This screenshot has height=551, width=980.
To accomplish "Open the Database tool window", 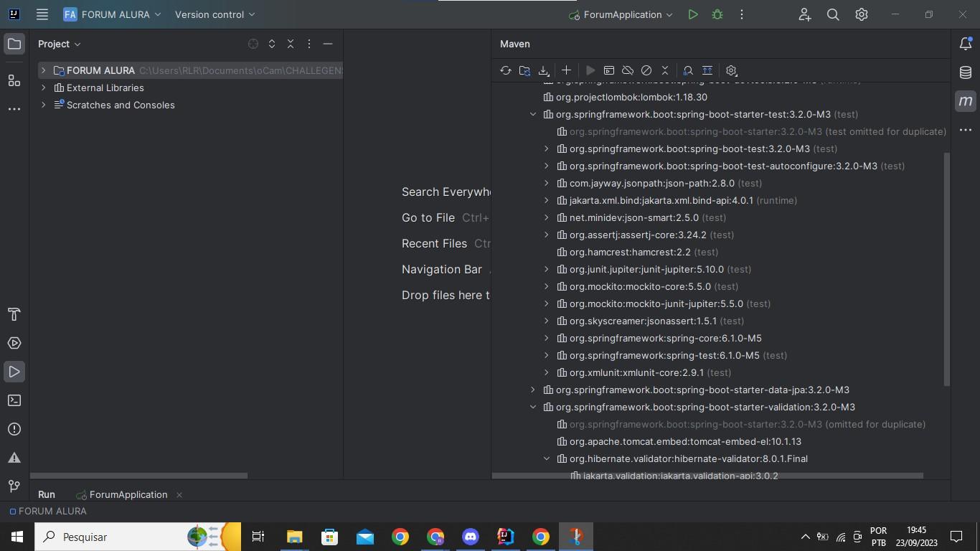I will pos(966,72).
